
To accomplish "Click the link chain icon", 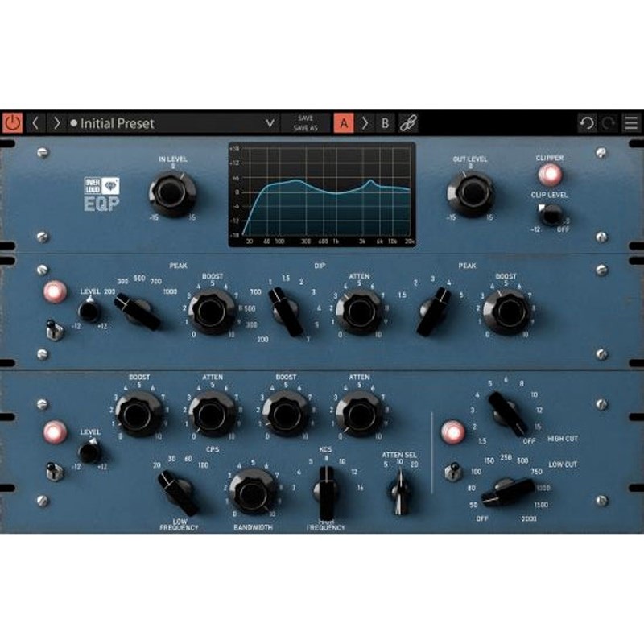I will [x=408, y=123].
